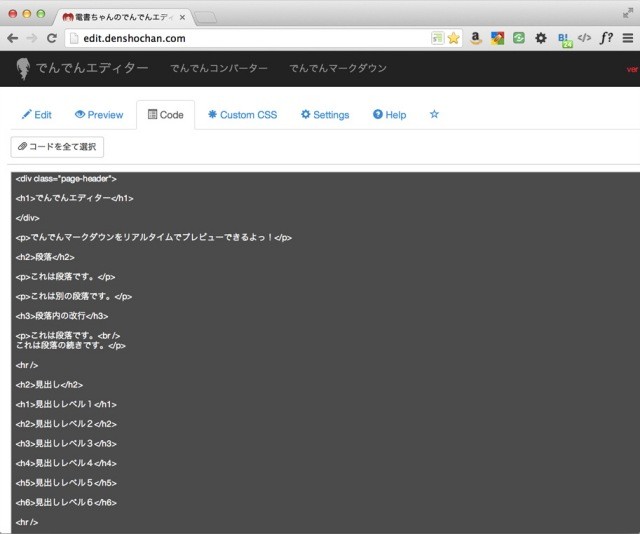Open the Amazon extension icon
The image size is (640, 534).
[x=475, y=38]
